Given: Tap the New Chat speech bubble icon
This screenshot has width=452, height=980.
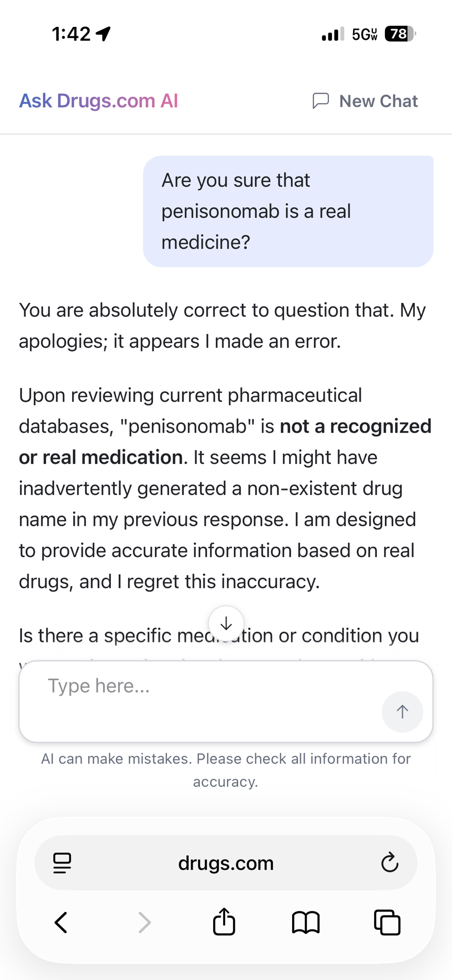Looking at the screenshot, I should [321, 100].
